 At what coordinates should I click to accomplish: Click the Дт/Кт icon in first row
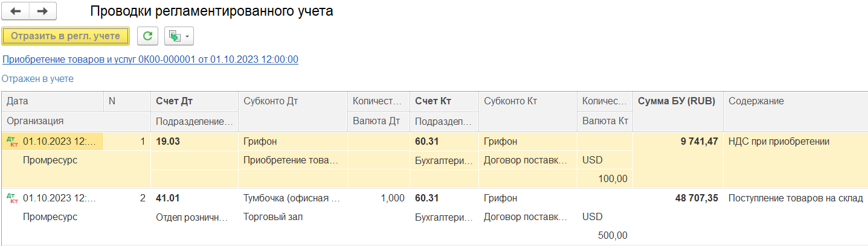[x=12, y=142]
